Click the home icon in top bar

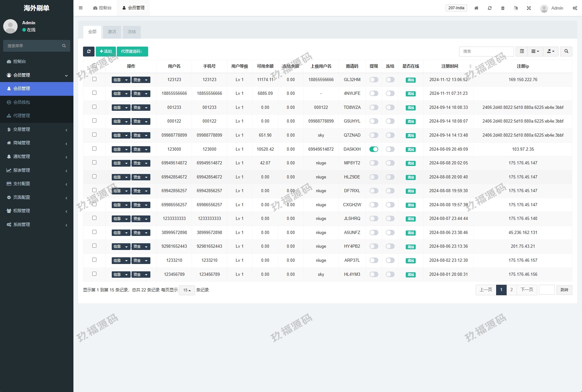click(476, 8)
